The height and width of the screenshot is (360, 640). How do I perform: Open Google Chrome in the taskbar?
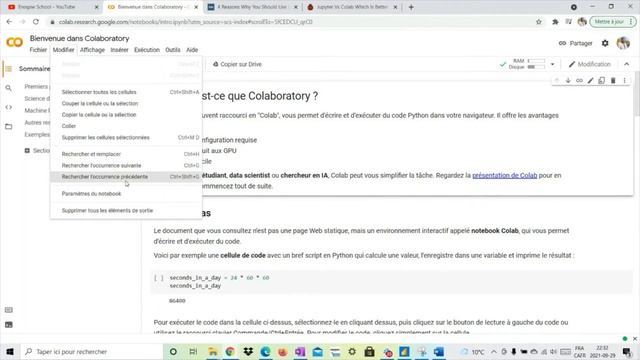(x=230, y=351)
